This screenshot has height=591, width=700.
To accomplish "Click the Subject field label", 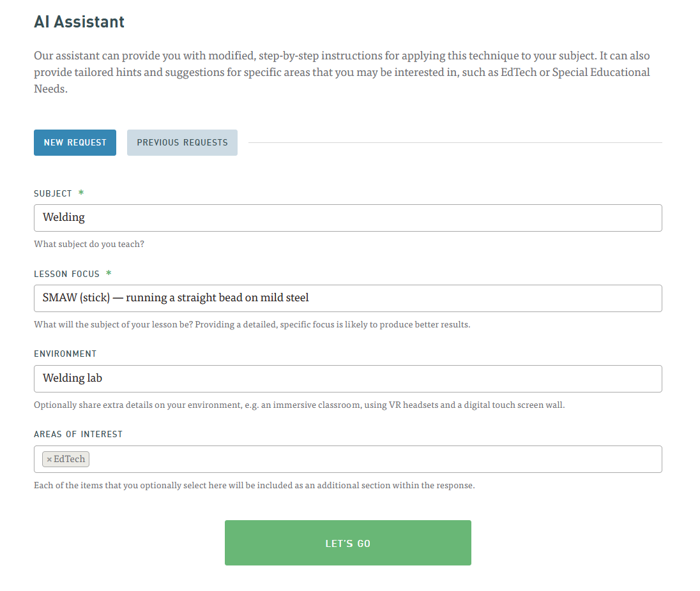I will [x=53, y=193].
